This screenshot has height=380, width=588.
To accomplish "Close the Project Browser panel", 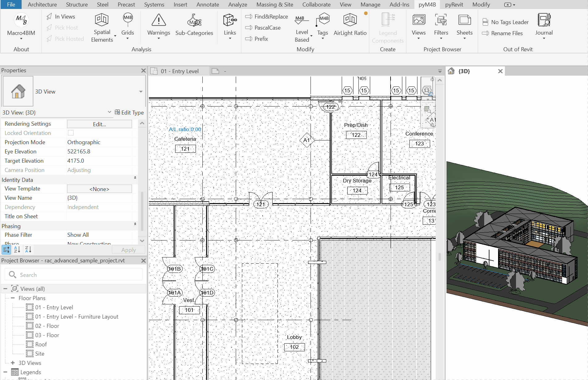I will 143,261.
